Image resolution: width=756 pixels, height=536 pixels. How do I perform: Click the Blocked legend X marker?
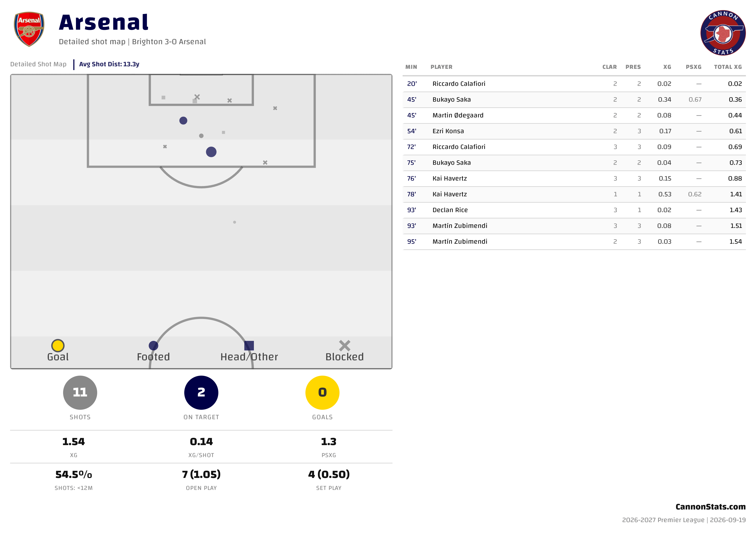pyautogui.click(x=344, y=346)
